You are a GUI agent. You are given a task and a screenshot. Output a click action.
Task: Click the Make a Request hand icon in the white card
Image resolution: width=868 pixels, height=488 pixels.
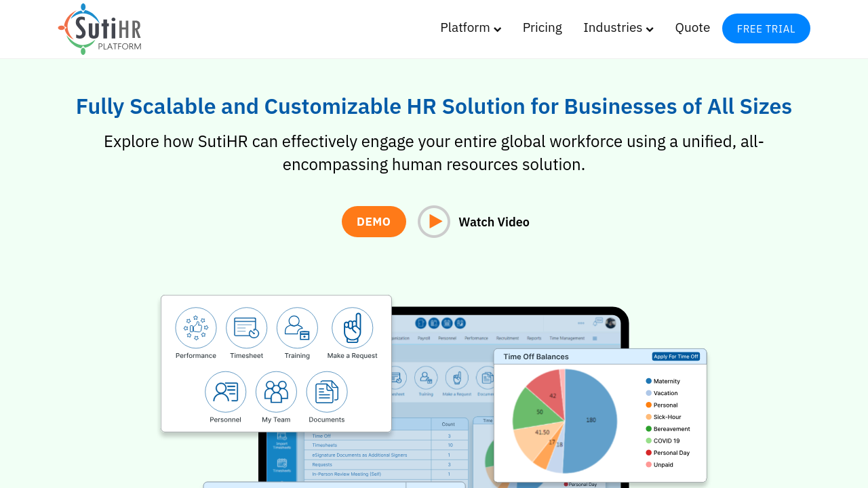pyautogui.click(x=353, y=328)
